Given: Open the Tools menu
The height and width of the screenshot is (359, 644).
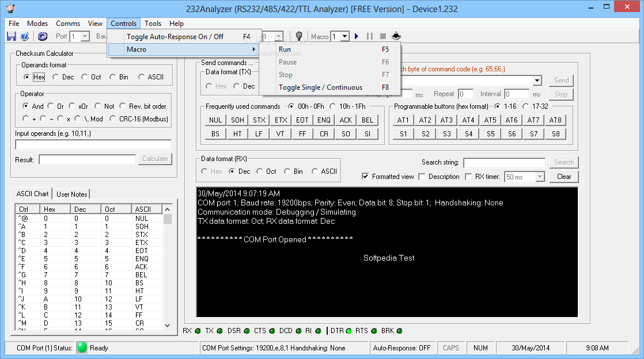Looking at the screenshot, I should click(x=153, y=24).
